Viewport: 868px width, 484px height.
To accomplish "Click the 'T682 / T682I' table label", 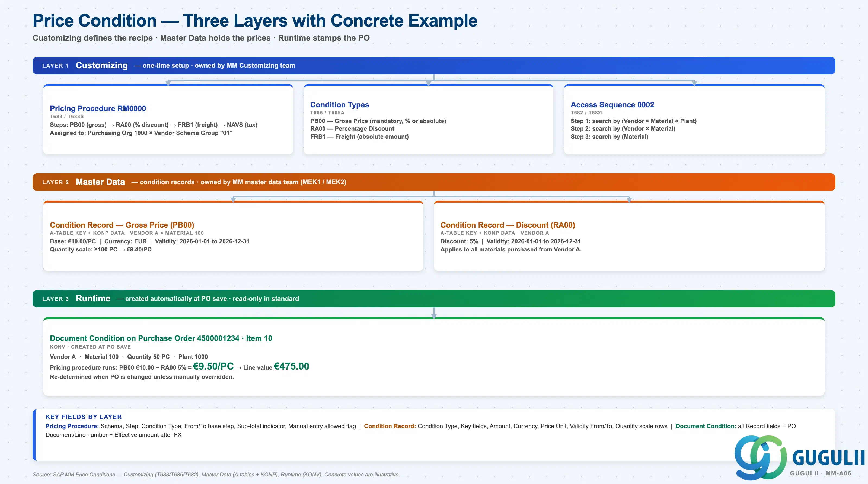I will pos(587,113).
